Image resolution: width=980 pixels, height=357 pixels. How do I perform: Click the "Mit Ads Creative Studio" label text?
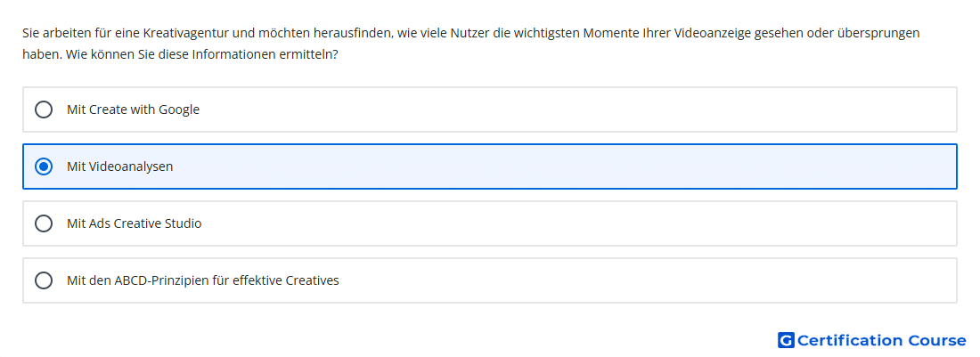135,223
